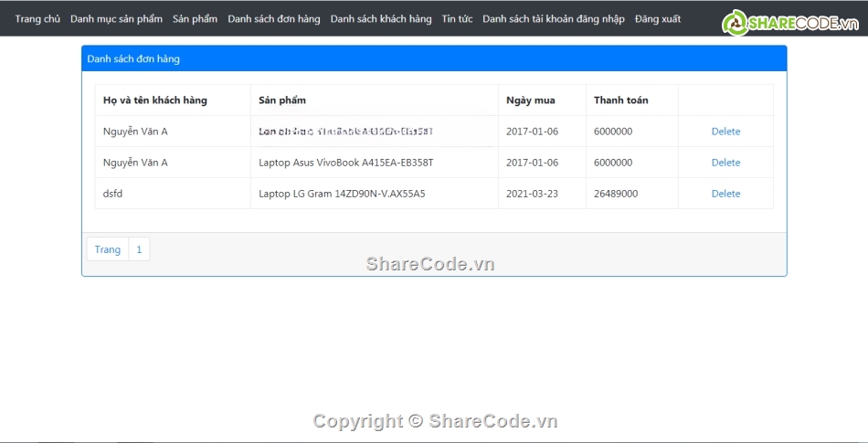Click the Danh sách đơn hàng panel heading
Screen dimensions: 868x443
(133, 58)
